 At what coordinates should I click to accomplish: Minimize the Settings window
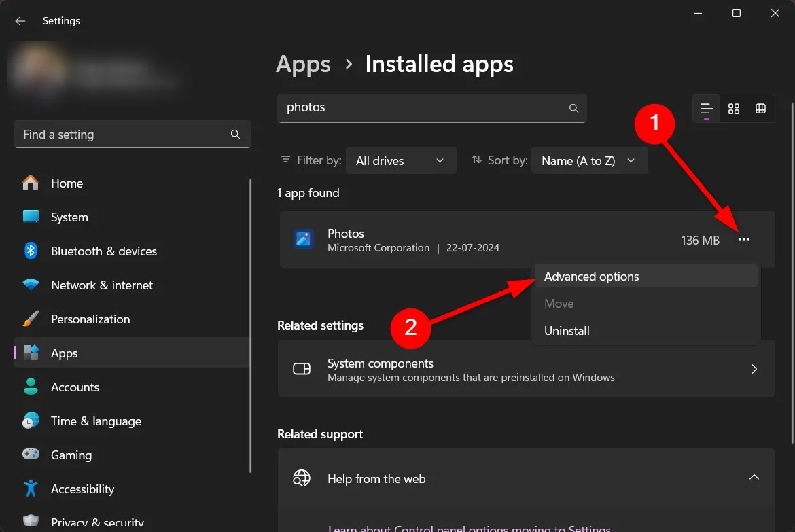[698, 13]
